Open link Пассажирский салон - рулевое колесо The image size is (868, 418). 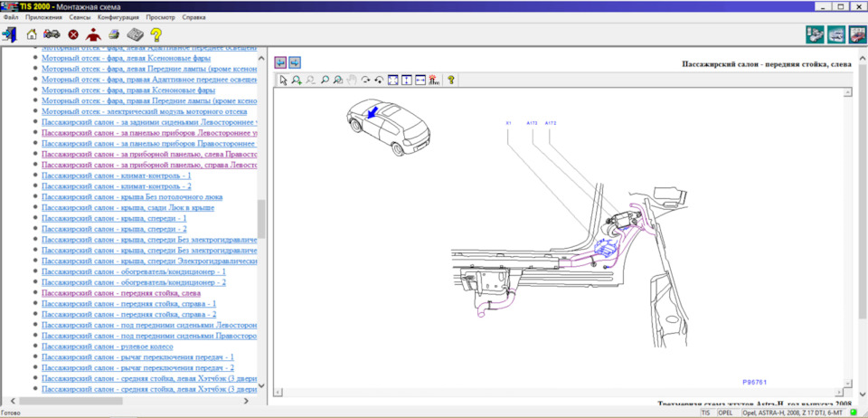(x=108, y=347)
